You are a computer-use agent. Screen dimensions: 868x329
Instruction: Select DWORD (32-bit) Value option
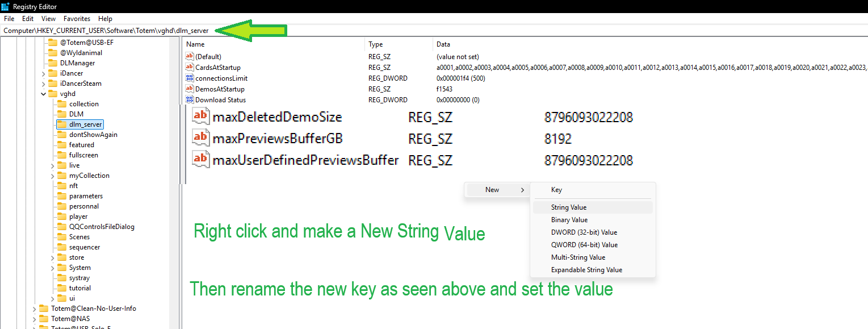[x=584, y=232]
